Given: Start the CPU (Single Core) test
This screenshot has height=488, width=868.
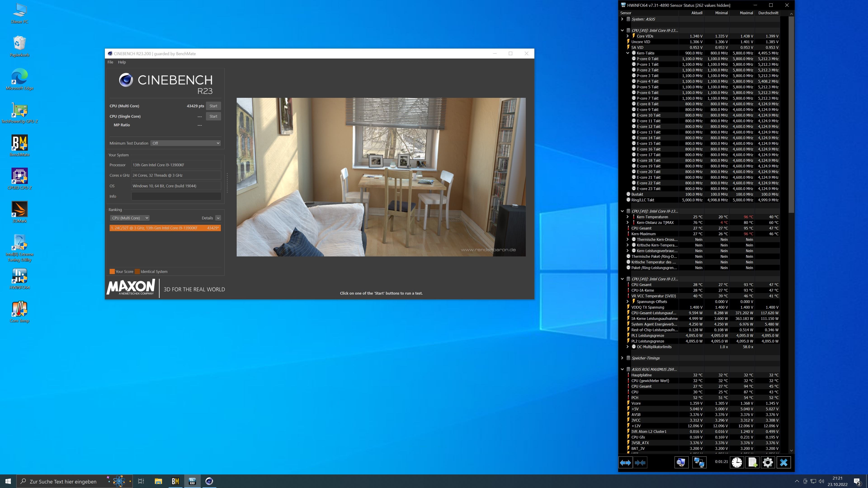Looking at the screenshot, I should point(213,116).
